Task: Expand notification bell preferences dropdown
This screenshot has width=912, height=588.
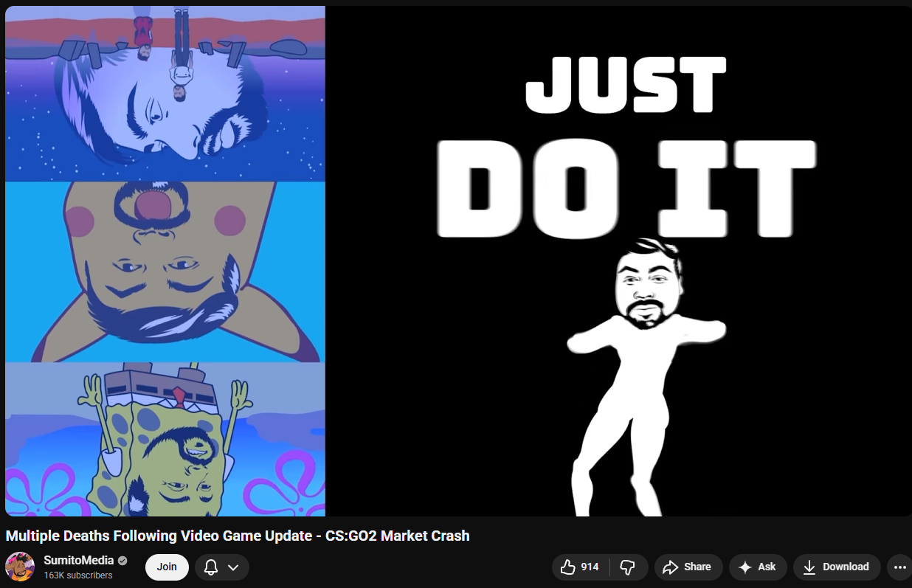Action: coord(222,567)
